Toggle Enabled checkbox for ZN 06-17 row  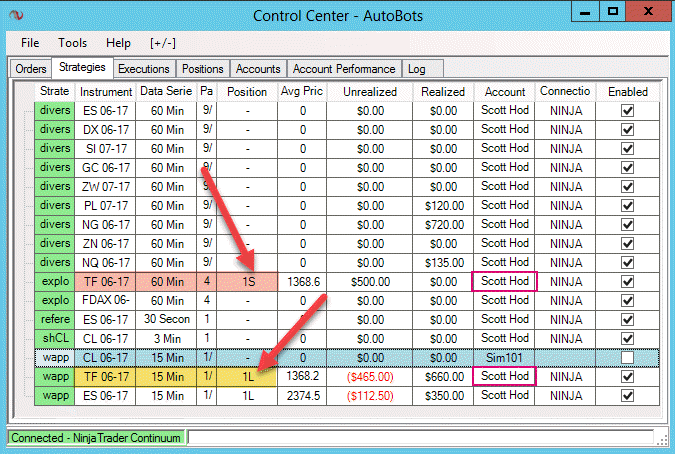tap(627, 244)
